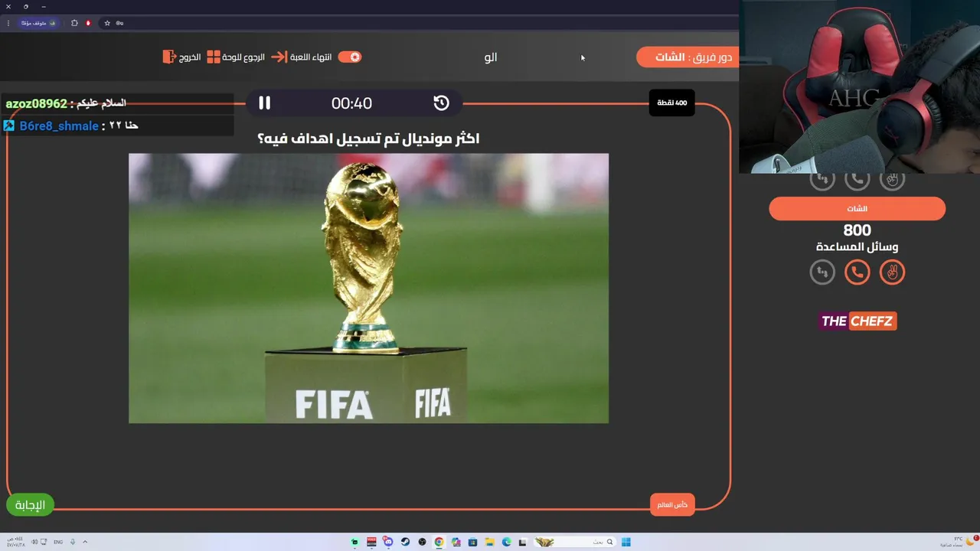Switch the ENG input language indicator
This screenshot has height=551, width=980.
(58, 542)
